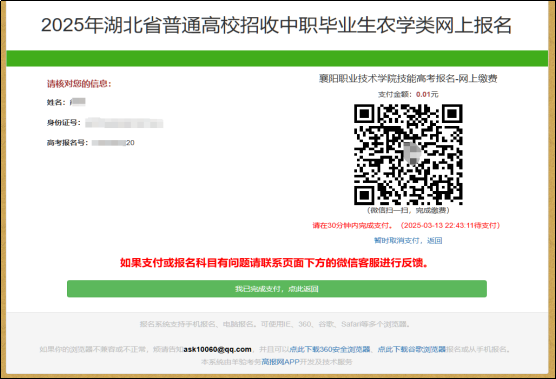Screen dimensions: 556x379
Task: Open the 点此下载谷歌浏览器 link
Action: coord(412,349)
